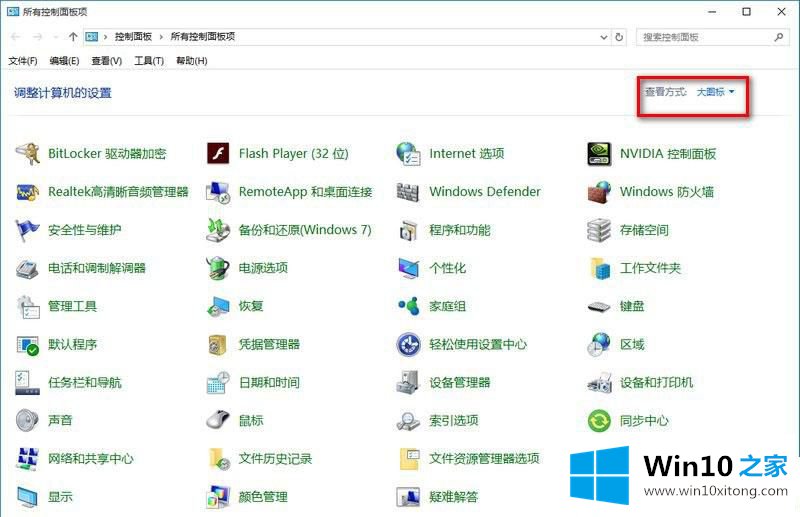Open the 备份和还原(Windows 7) link text
Image resolution: width=800 pixels, height=517 pixels.
tap(305, 230)
